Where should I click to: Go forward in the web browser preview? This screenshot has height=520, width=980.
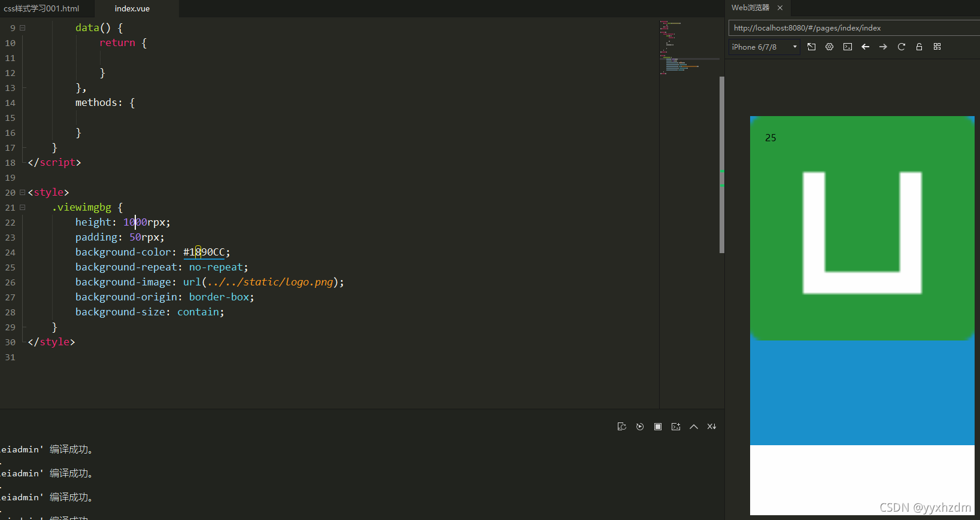click(883, 47)
